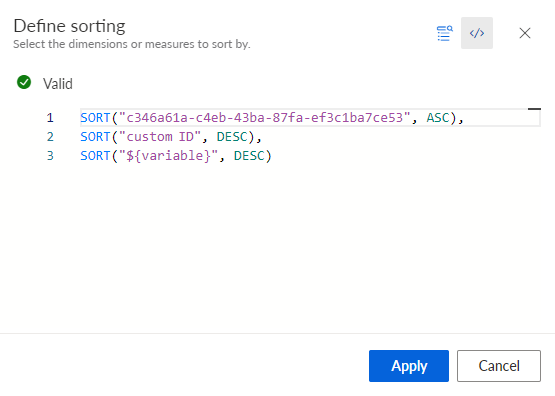Click the SORT("custom ID", DESC) line
Viewport: 555px width, 396px height.
point(171,137)
